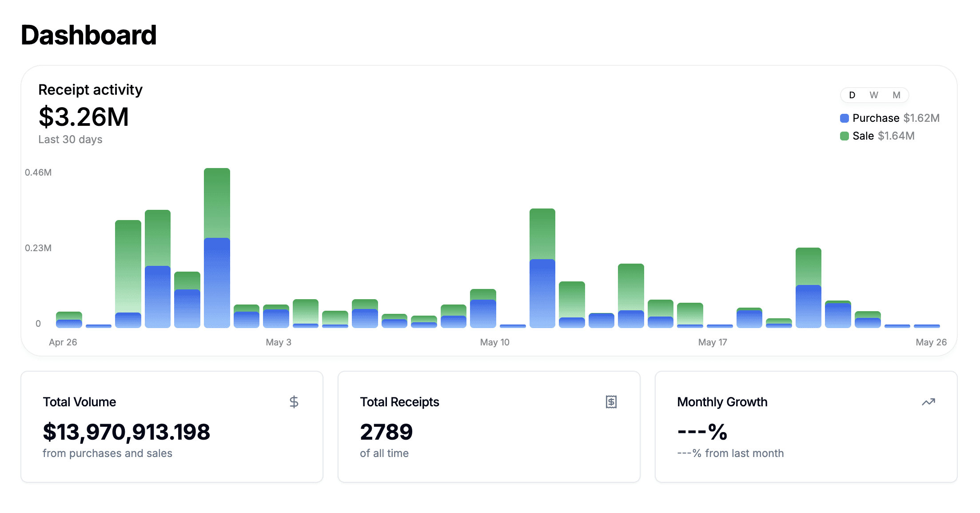This screenshot has height=513, width=980.
Task: Click the Monthly Growth percentage value
Action: coord(702,432)
